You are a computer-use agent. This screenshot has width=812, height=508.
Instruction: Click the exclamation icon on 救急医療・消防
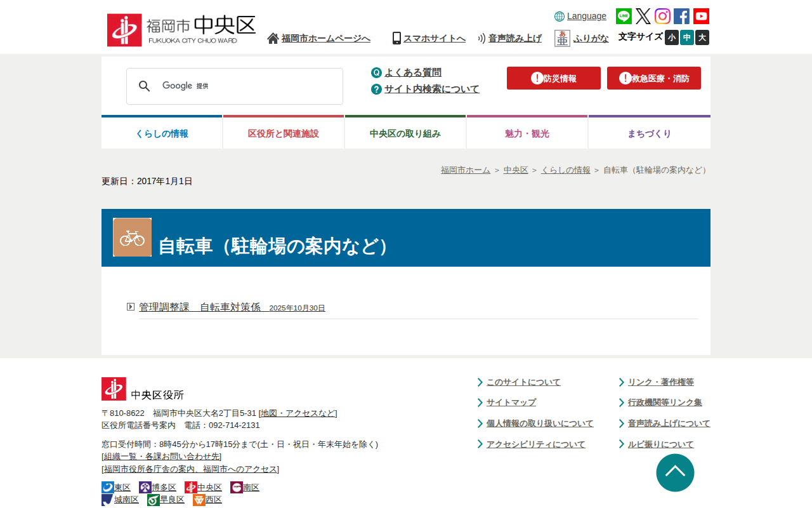(625, 78)
